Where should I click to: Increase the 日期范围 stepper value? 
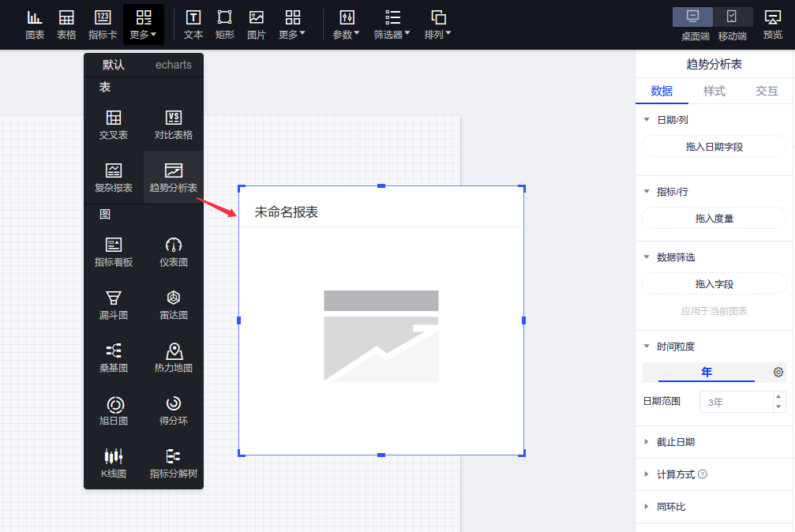pos(779,397)
